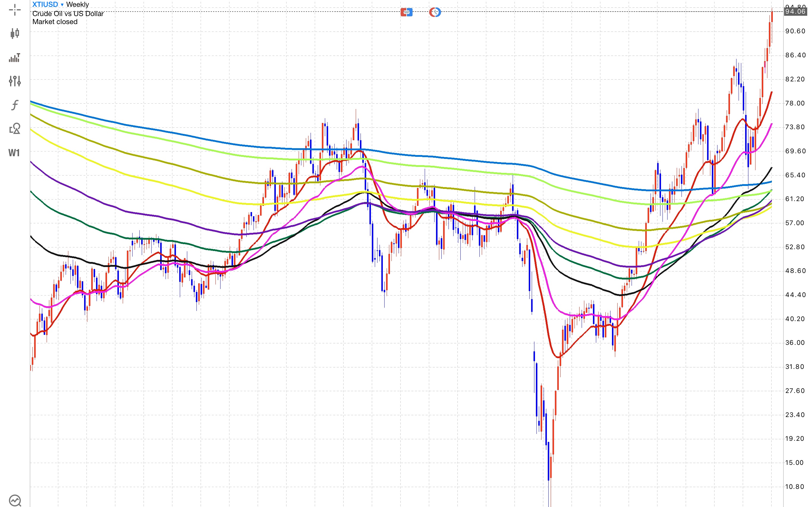
Task: Open the indicators function icon
Action: click(x=15, y=105)
